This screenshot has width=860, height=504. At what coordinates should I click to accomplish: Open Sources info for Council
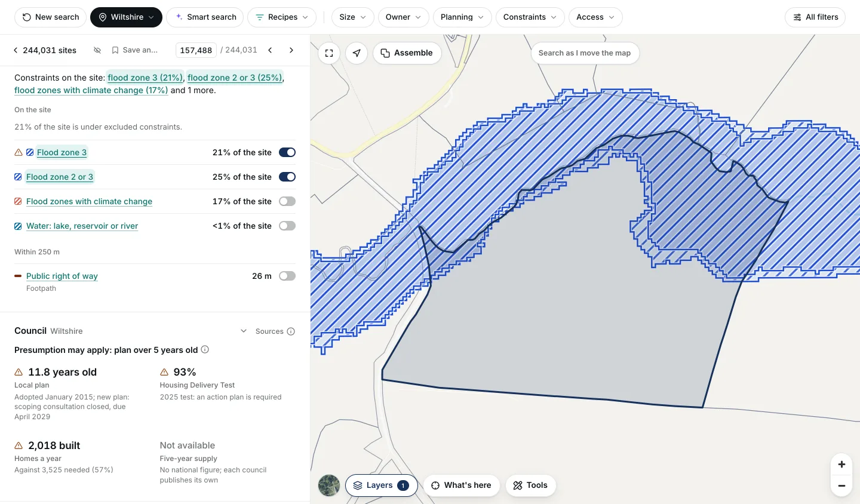click(x=275, y=331)
